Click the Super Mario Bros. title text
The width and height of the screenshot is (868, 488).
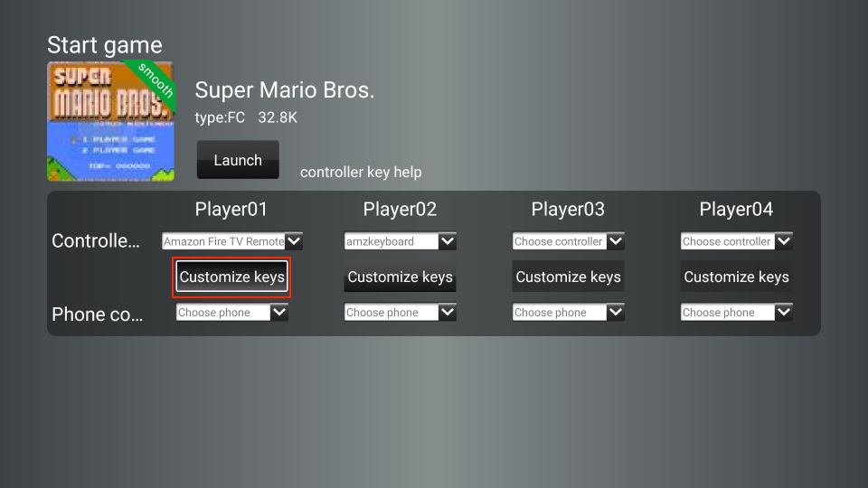285,89
